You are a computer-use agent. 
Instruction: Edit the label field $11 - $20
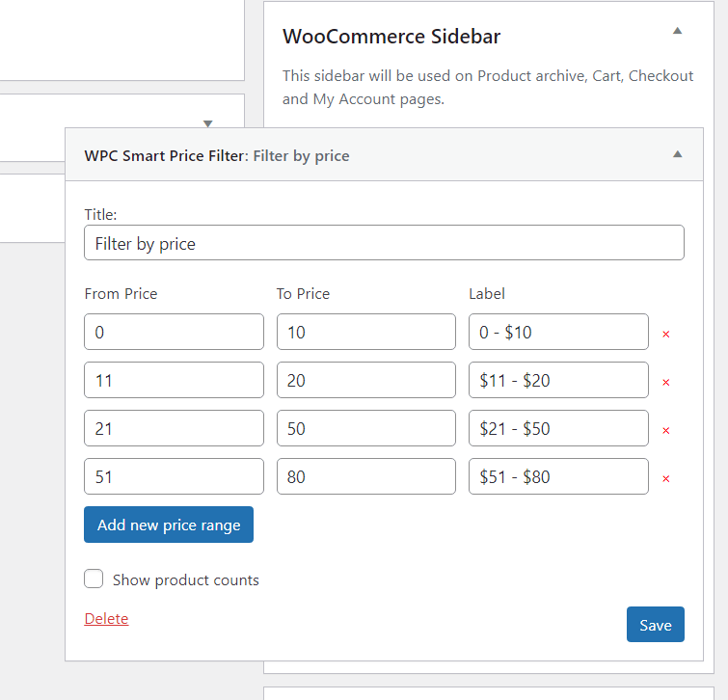(558, 380)
